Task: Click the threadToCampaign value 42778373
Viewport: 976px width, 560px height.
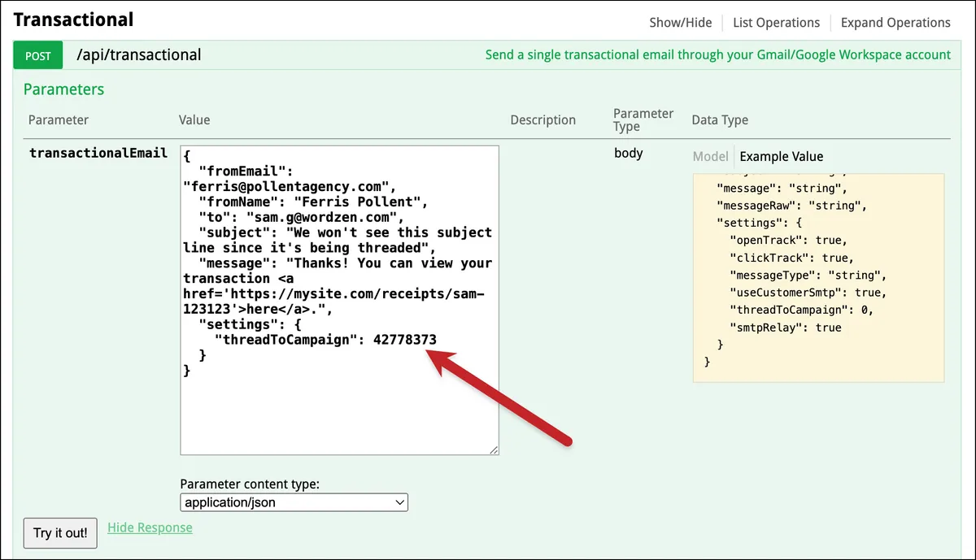Action: click(405, 340)
